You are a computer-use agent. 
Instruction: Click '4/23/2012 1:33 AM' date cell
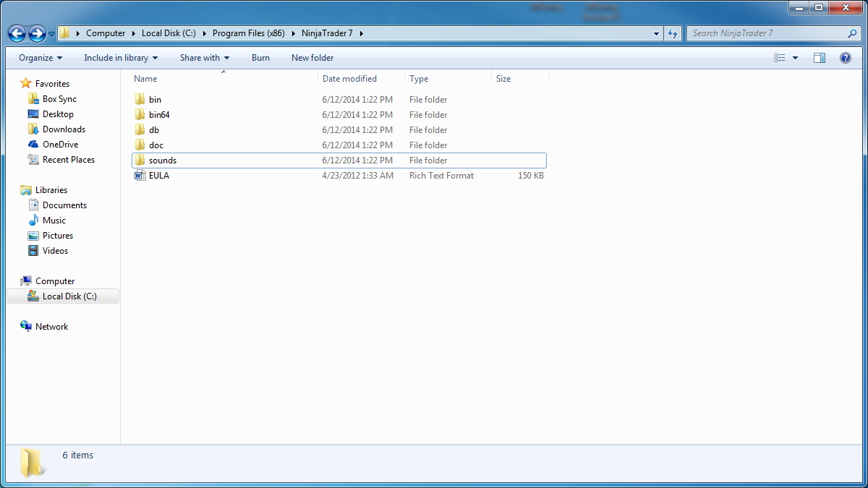tap(358, 176)
